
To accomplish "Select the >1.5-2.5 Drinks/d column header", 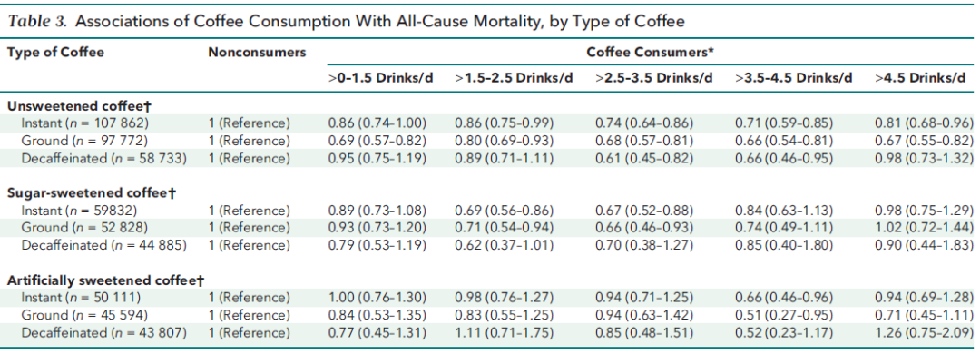I will coord(514,78).
